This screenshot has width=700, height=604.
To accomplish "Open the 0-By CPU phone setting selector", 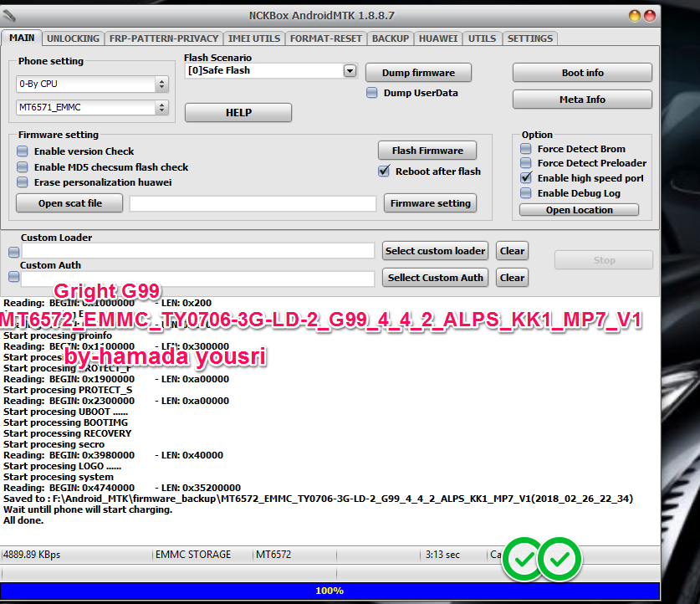I will coord(92,84).
